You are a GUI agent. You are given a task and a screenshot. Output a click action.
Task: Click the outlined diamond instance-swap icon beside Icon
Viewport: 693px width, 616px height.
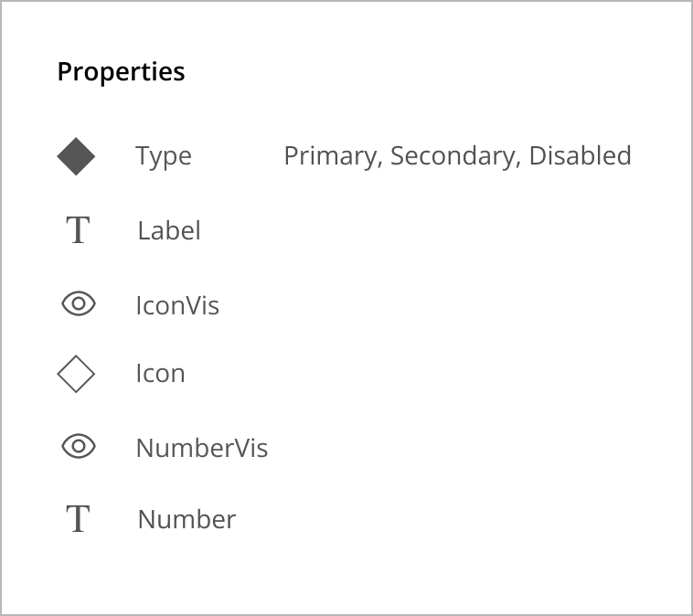click(x=76, y=374)
